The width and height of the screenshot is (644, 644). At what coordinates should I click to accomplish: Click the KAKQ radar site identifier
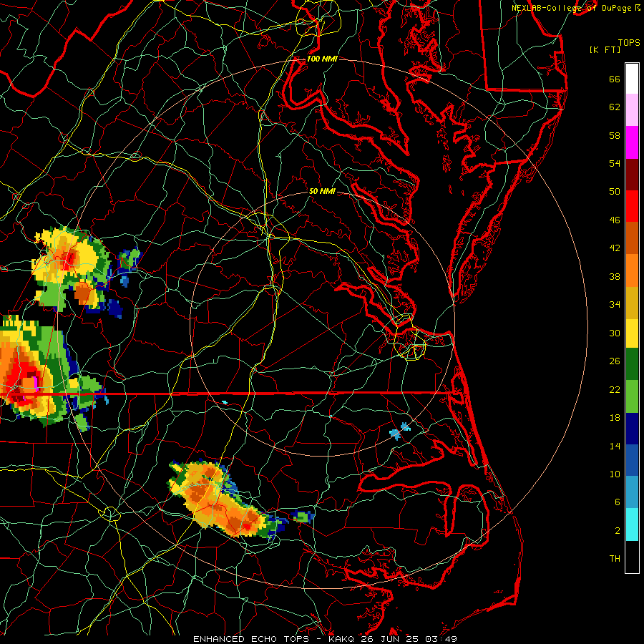click(x=342, y=639)
